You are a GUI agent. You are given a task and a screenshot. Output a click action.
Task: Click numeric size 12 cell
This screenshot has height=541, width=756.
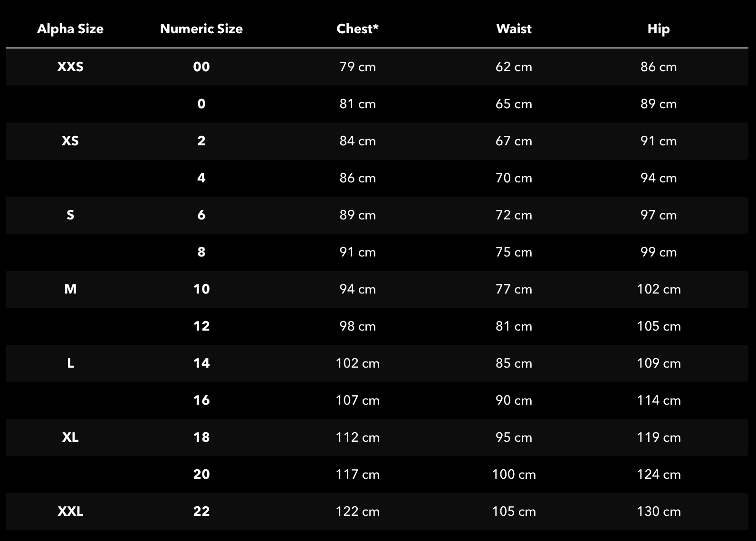(201, 326)
